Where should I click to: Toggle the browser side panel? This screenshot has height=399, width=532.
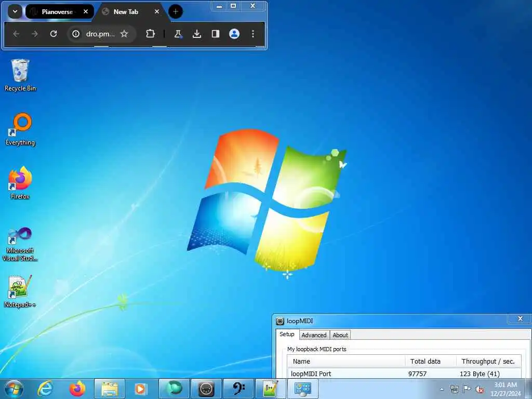point(216,34)
